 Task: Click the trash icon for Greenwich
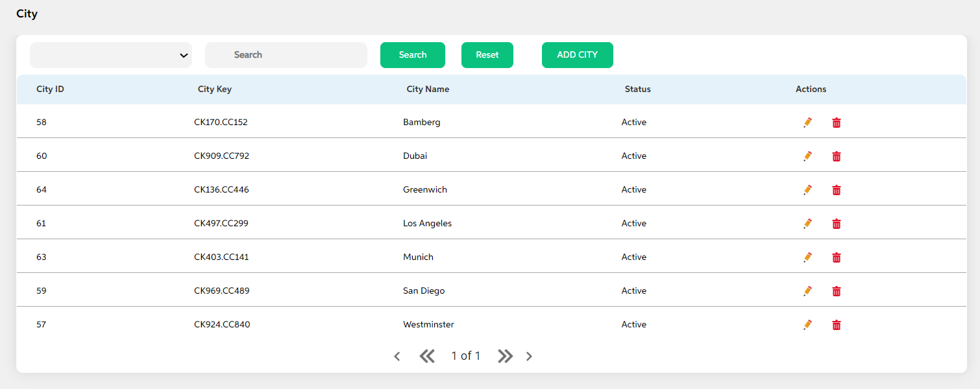(x=837, y=190)
